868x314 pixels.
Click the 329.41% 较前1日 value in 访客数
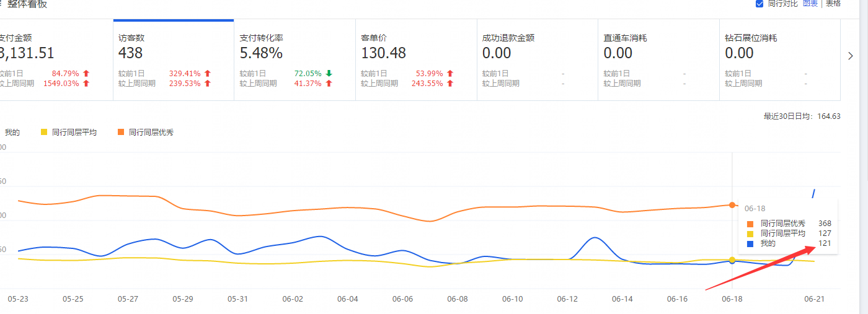(x=185, y=73)
